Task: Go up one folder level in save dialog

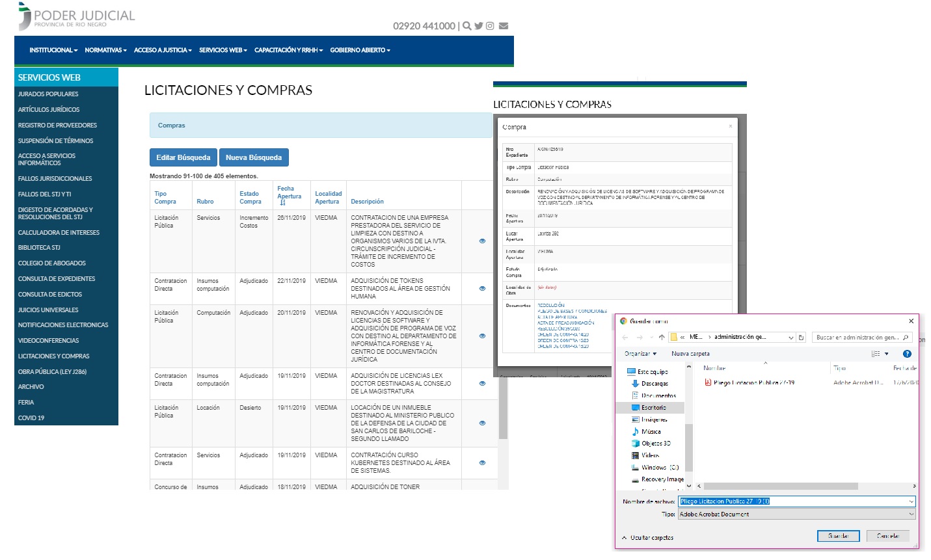Action: 662,338
